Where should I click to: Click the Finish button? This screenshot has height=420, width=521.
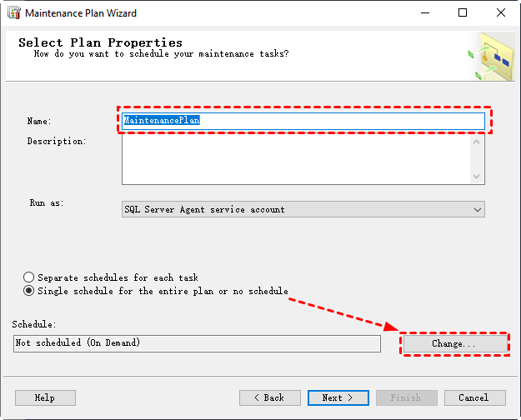click(x=406, y=397)
